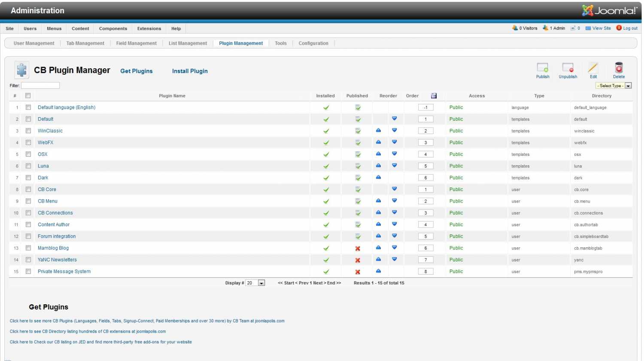Image resolution: width=644 pixels, height=361 pixels.
Task: Open the Configuration tab
Action: pos(313,43)
